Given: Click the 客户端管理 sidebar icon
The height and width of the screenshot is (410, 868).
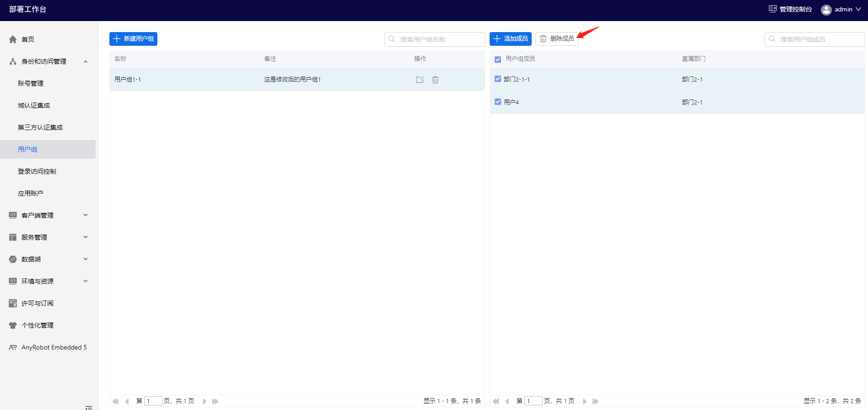Looking at the screenshot, I should pos(13,215).
